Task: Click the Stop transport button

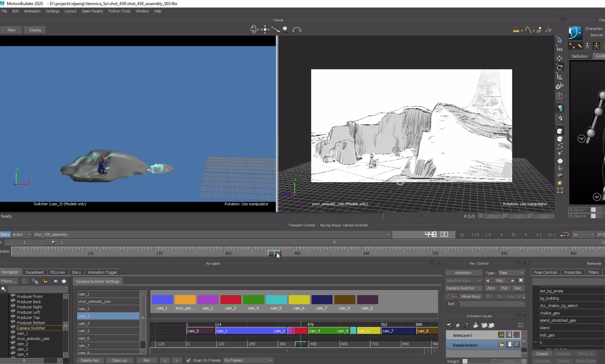Action: tap(513, 235)
